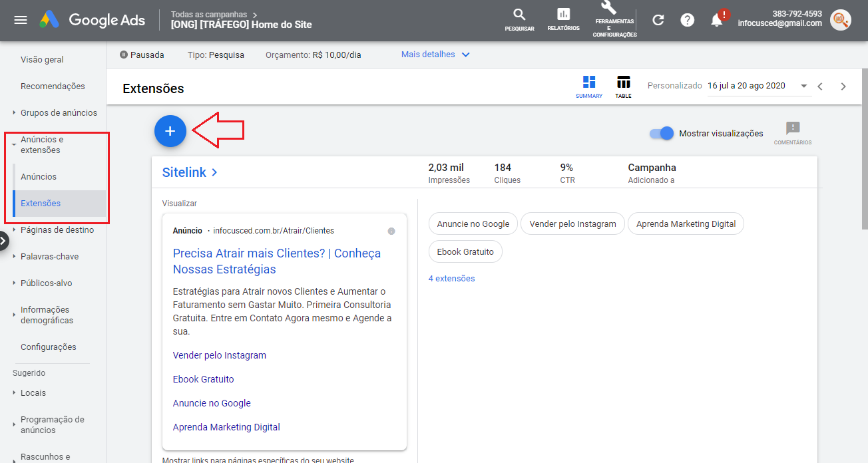Open Configurações in sidebar
The width and height of the screenshot is (868, 463).
(x=48, y=347)
